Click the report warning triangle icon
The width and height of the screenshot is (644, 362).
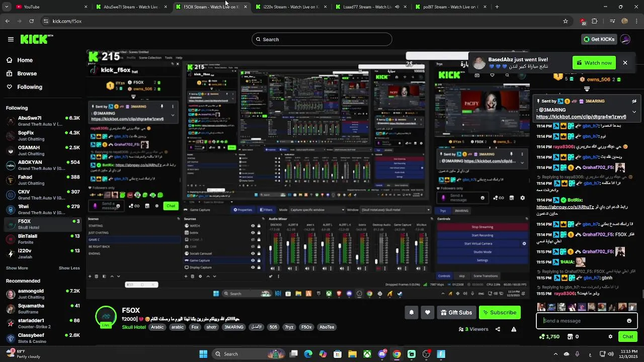(x=514, y=329)
